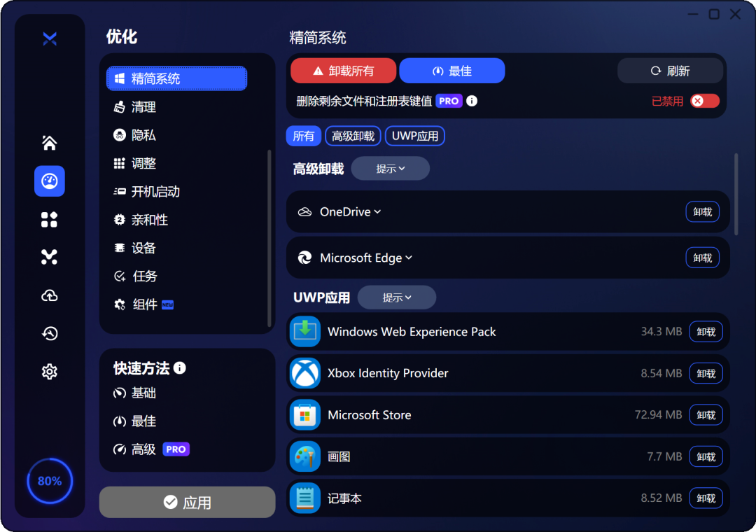Open 提示 dropdown beside UWP应用 heading

[397, 297]
